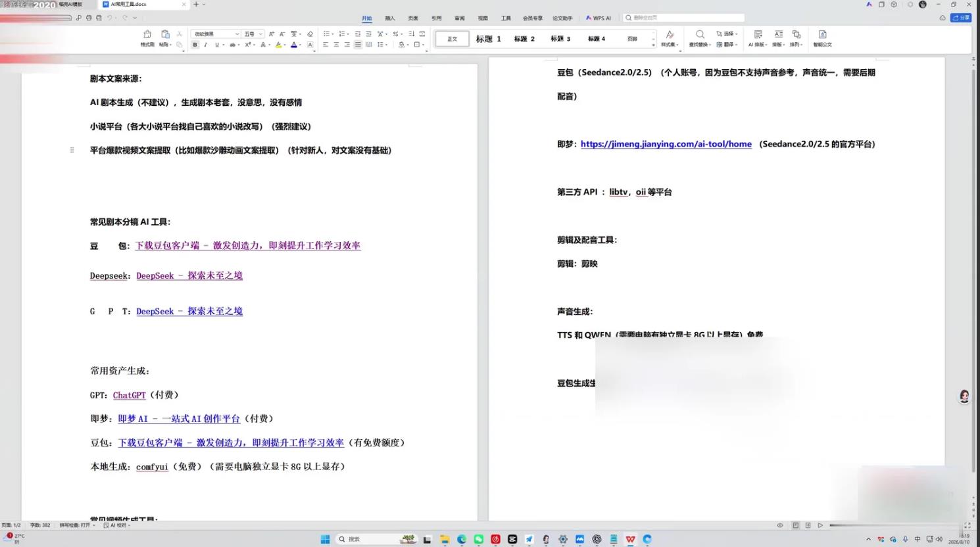This screenshot has height=547, width=980.
Task: Click the Translate (翻译) icon
Action: pyautogui.click(x=720, y=45)
